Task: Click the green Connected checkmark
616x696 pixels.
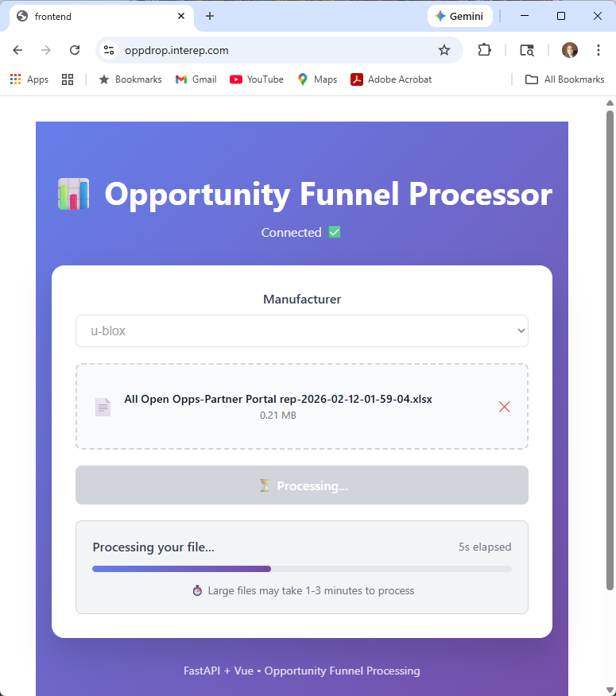Action: click(x=335, y=232)
